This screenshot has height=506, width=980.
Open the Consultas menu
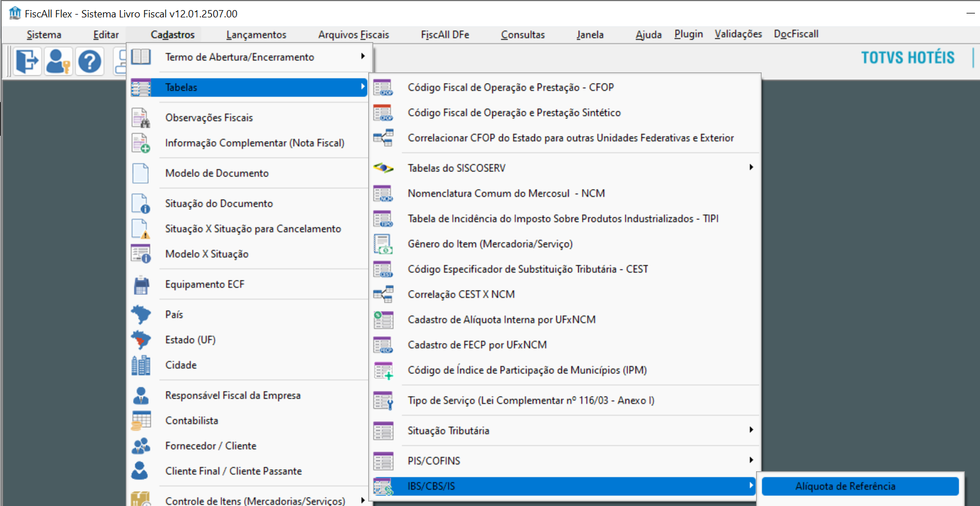(523, 35)
